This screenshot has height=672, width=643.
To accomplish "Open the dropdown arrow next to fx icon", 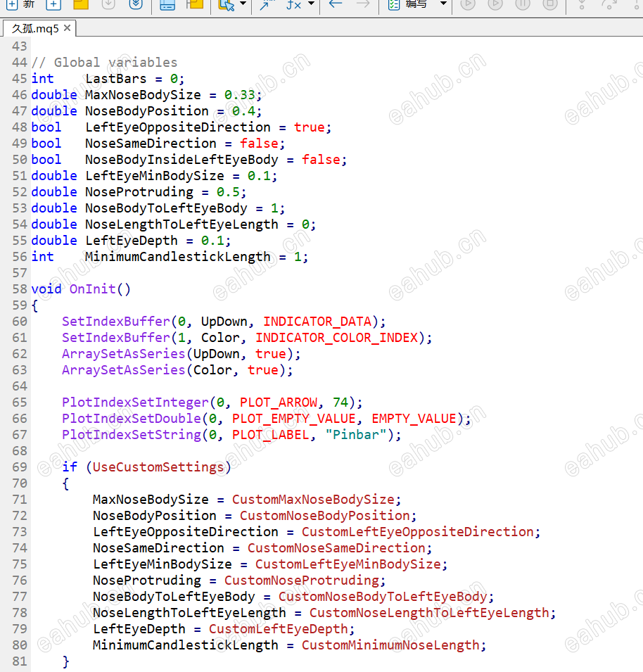I will (x=312, y=4).
